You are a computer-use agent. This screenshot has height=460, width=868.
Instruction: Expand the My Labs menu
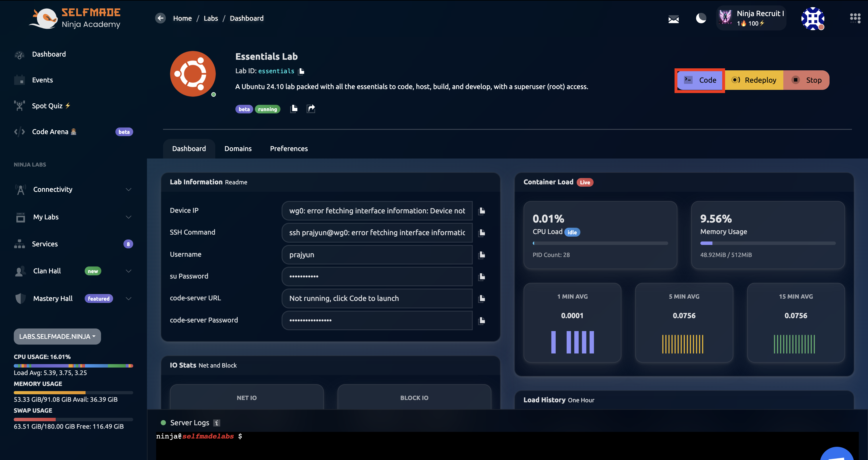tap(73, 217)
